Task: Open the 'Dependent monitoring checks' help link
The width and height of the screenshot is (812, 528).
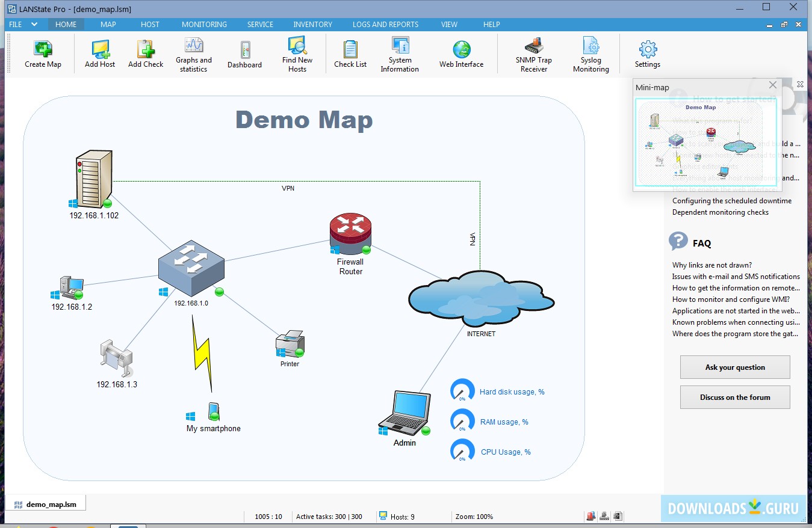Action: coord(721,212)
